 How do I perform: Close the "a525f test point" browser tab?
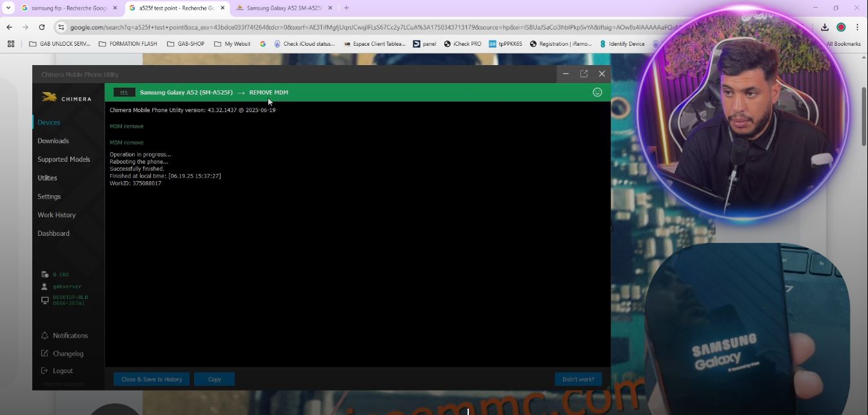pos(222,8)
